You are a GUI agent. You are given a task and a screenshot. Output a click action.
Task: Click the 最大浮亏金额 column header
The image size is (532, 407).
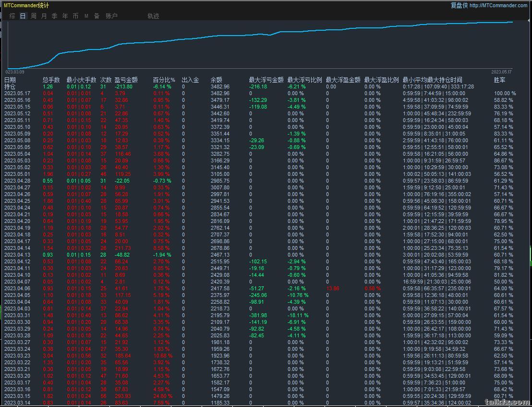point(266,80)
